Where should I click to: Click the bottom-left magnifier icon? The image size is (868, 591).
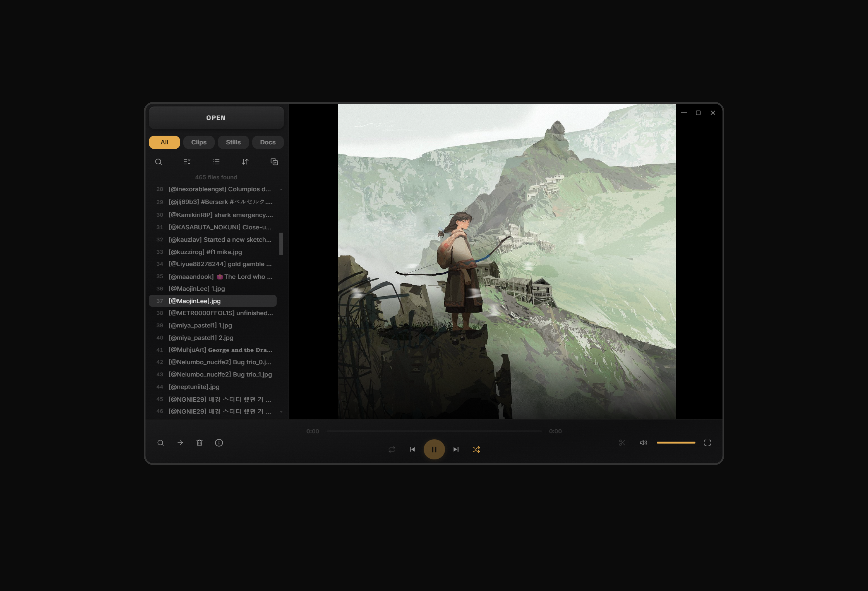click(161, 443)
